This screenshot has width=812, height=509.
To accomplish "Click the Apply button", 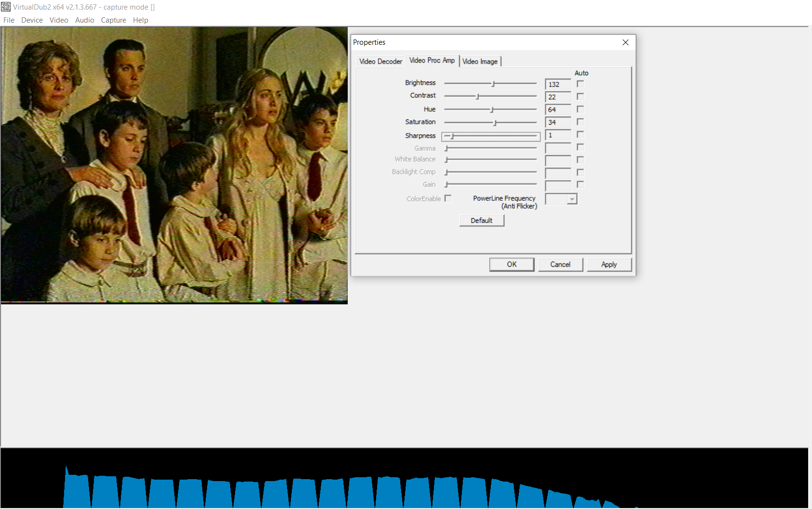I will [x=609, y=264].
